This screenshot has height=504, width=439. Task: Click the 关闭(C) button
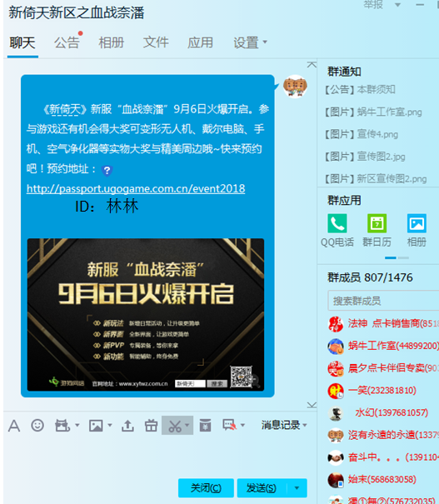pyautogui.click(x=206, y=488)
